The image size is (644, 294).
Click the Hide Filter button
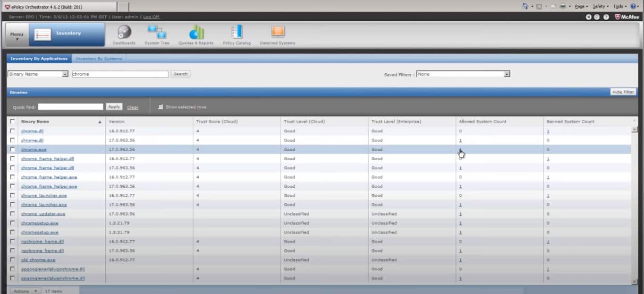[x=623, y=92]
